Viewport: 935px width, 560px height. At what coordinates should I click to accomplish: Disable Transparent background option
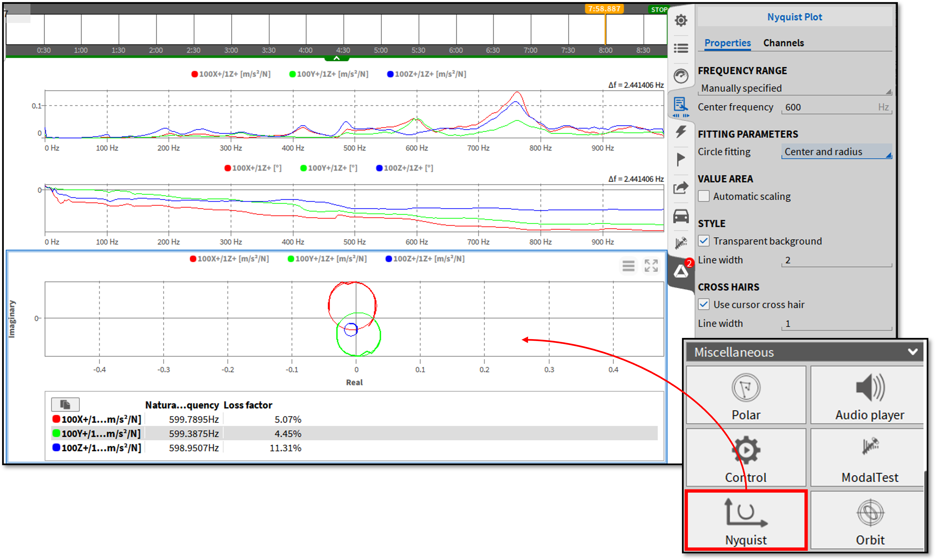tap(704, 241)
